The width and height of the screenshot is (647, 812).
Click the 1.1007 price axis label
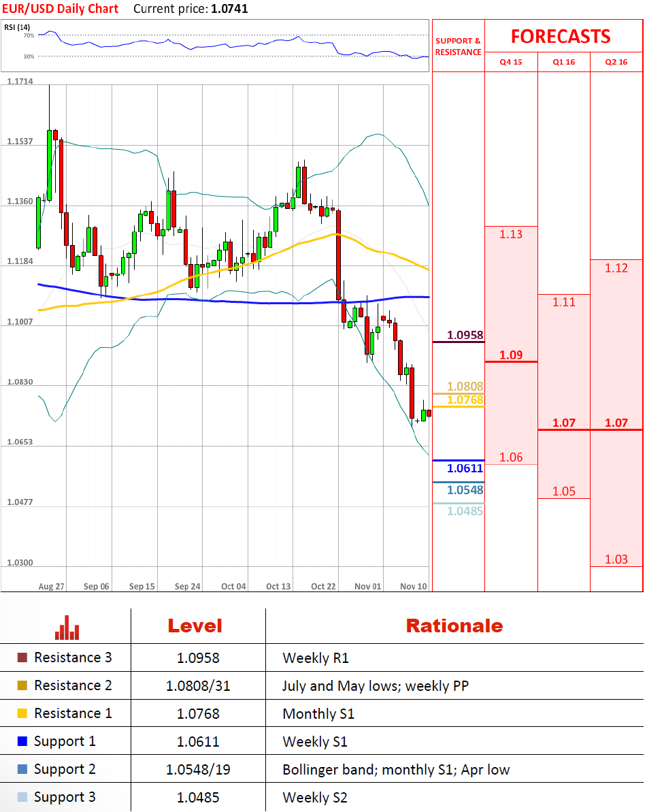click(x=20, y=322)
